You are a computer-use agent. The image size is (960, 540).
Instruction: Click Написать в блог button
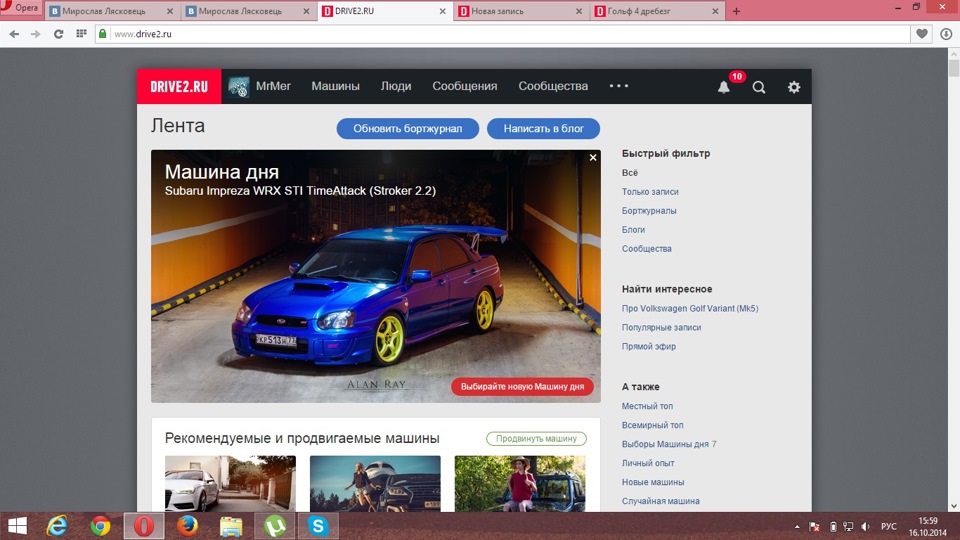click(544, 129)
